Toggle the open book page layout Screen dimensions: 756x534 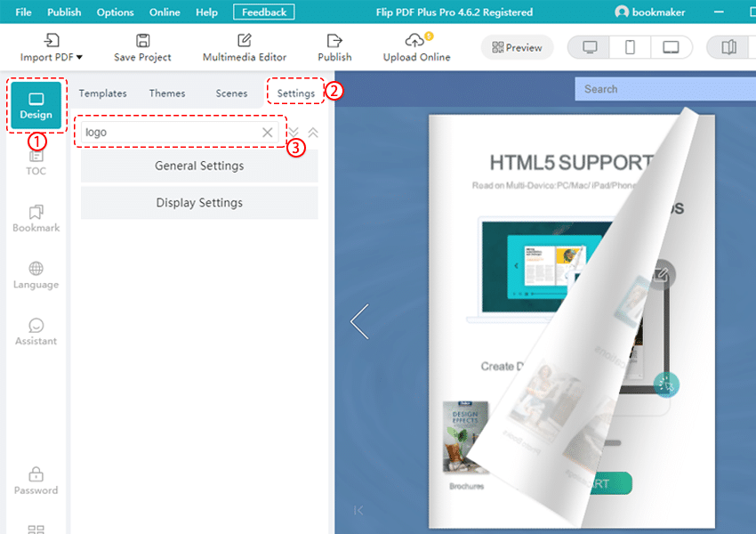(x=728, y=47)
